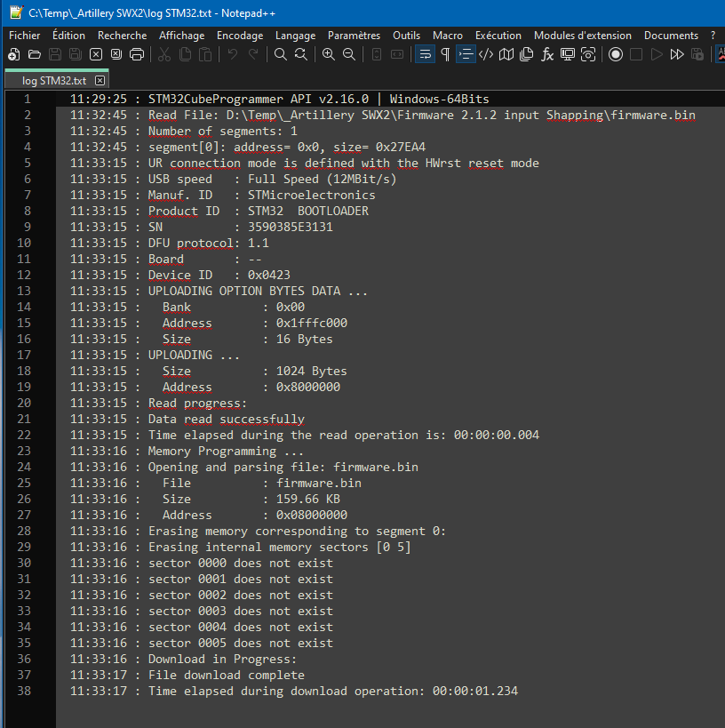Open the Modules d'extension menu
This screenshot has height=728, width=725.
[x=583, y=36]
